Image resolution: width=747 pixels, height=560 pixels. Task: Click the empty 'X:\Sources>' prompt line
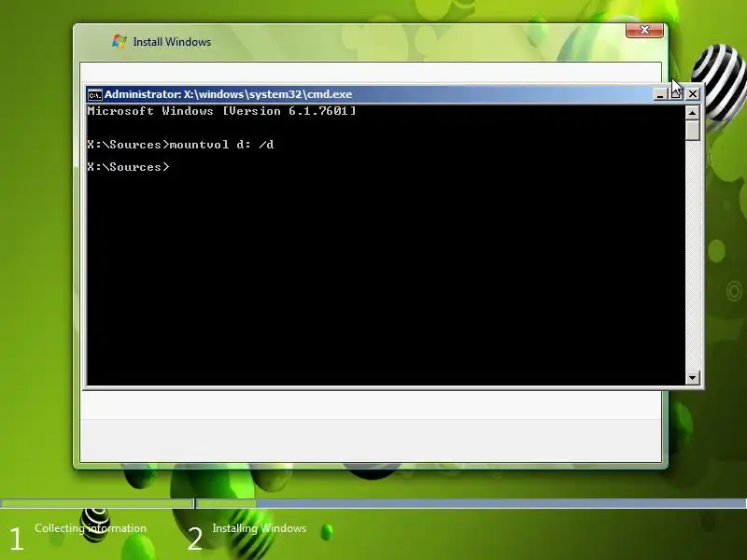pos(128,167)
